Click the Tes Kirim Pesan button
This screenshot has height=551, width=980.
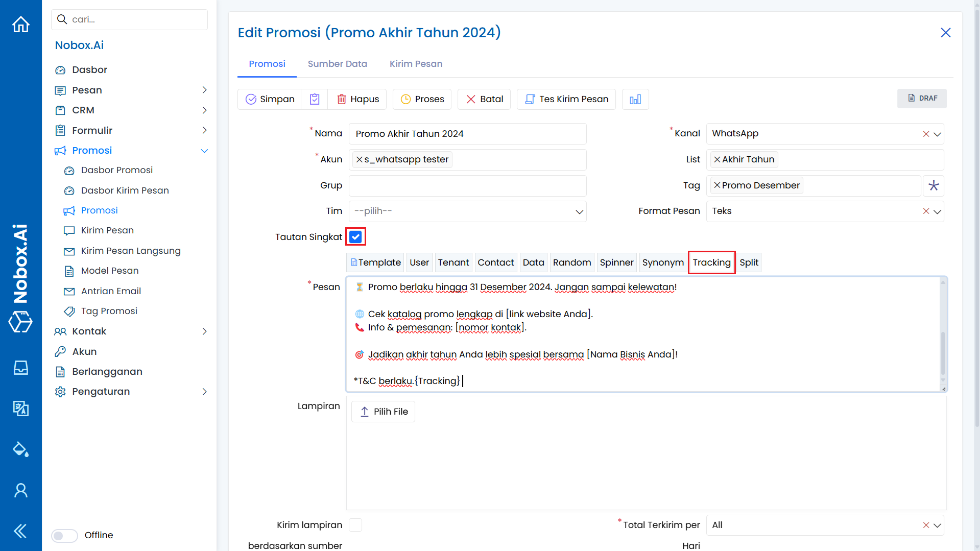(566, 99)
